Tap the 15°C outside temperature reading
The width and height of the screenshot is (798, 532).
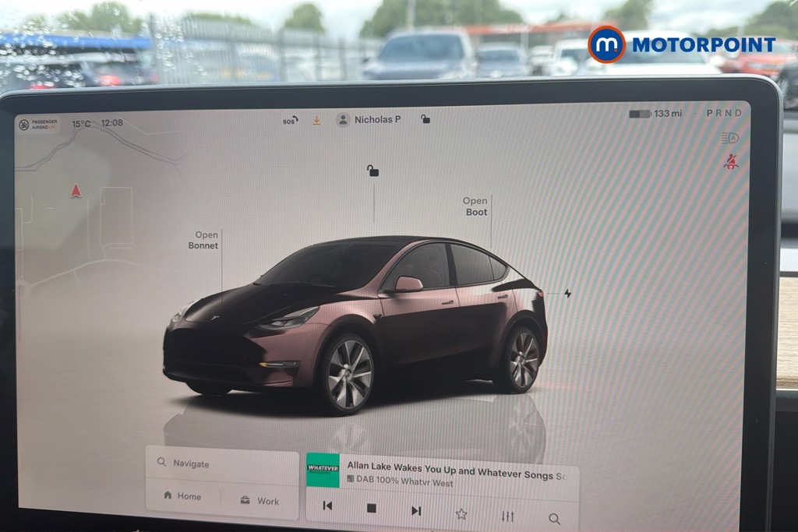[81, 124]
